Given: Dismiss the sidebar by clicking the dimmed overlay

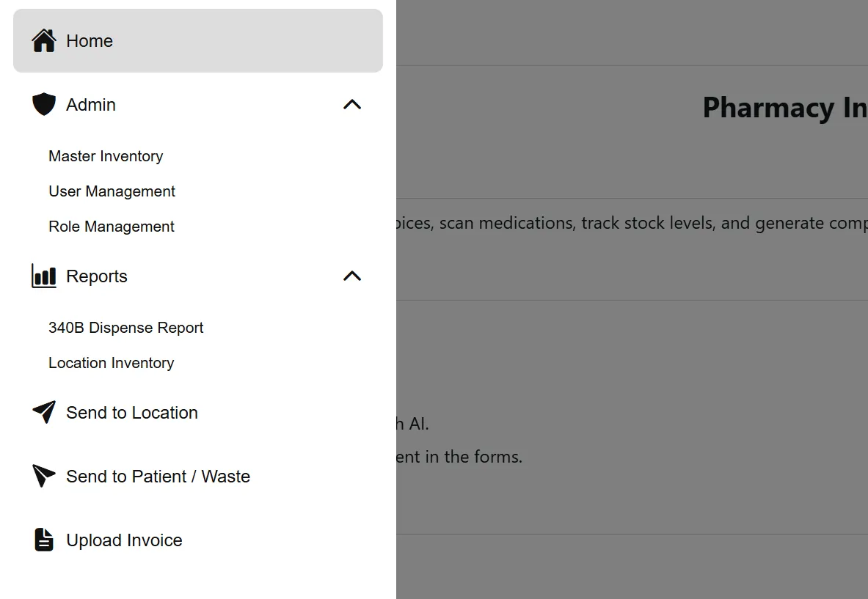Looking at the screenshot, I should pyautogui.click(x=631, y=352).
